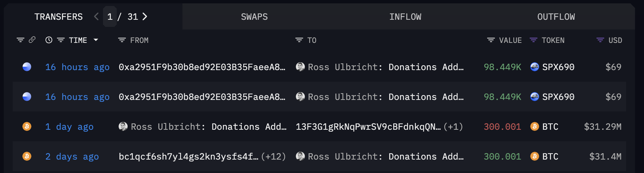Go to next transfers page arrow

pyautogui.click(x=145, y=16)
